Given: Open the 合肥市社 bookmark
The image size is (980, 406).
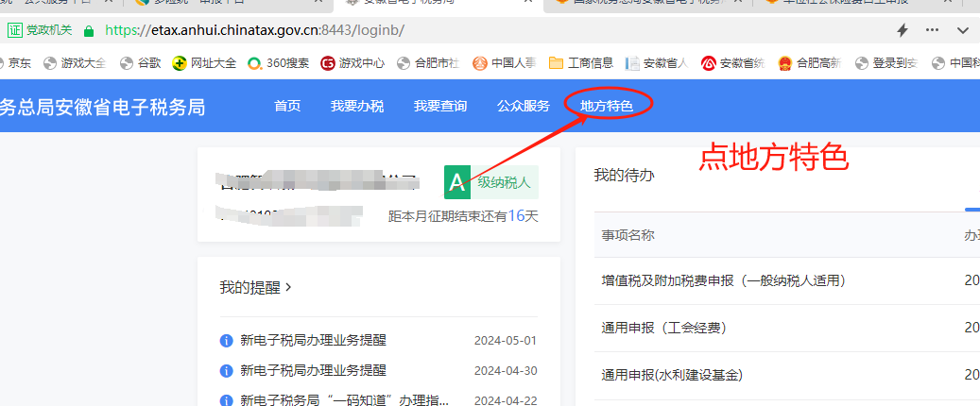Looking at the screenshot, I should 429,63.
